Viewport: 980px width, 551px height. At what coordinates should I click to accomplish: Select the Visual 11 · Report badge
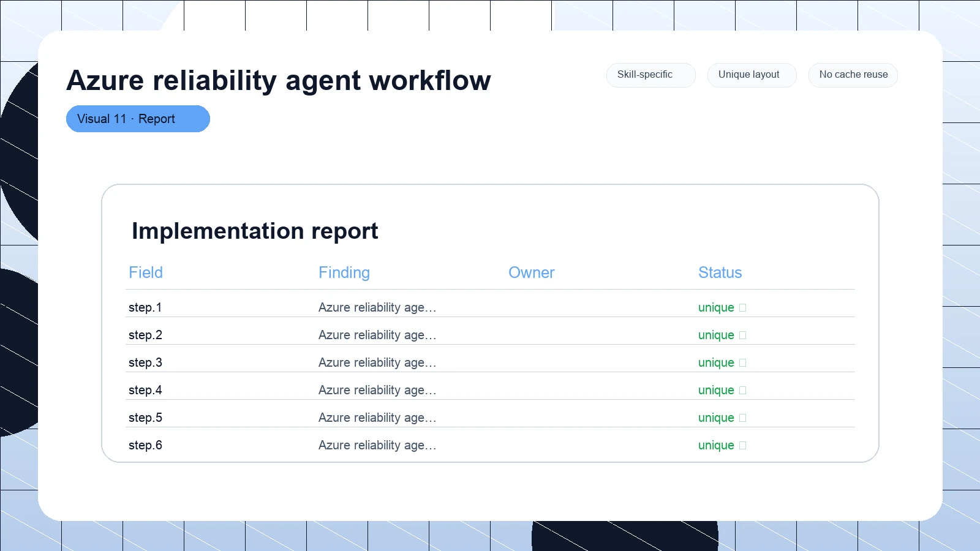tap(138, 119)
